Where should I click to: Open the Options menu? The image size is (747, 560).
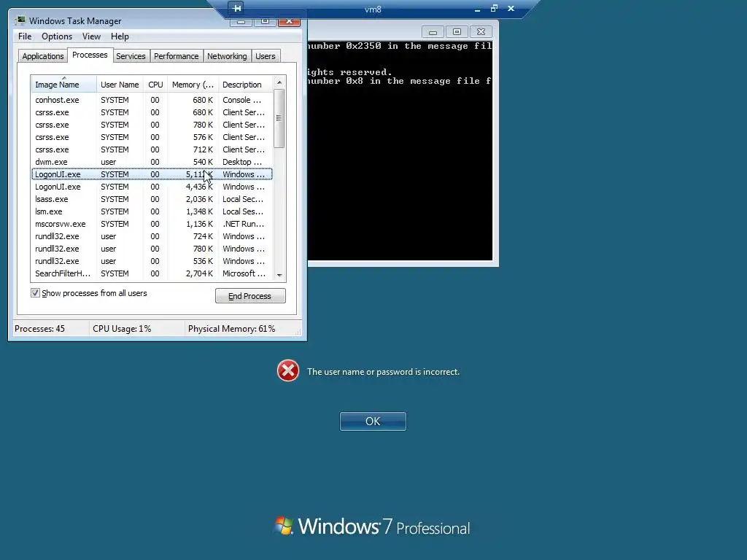(57, 36)
